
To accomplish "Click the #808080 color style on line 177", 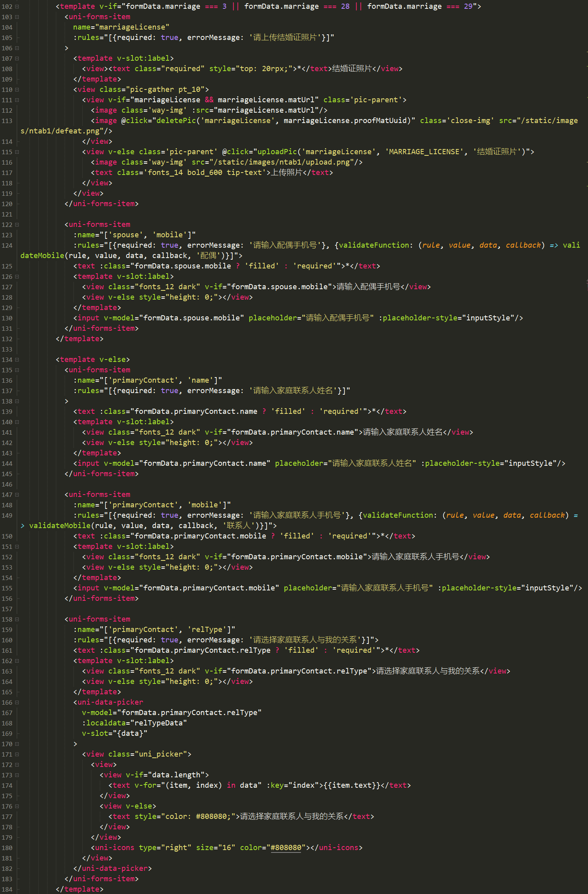I will point(198,817).
